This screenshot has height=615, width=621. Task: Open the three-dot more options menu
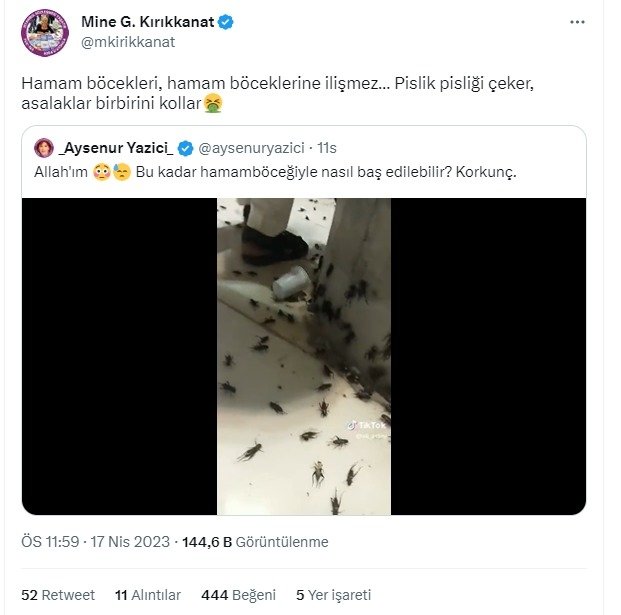tap(577, 21)
